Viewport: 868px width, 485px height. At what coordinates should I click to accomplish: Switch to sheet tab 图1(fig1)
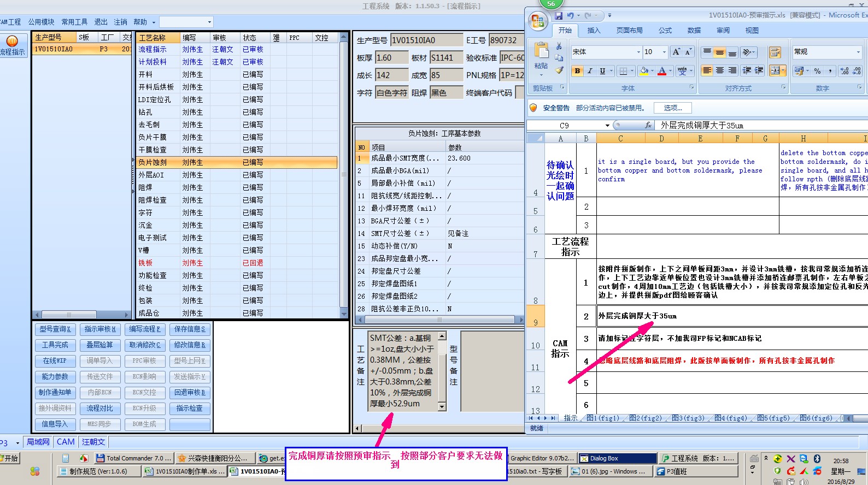tap(603, 418)
